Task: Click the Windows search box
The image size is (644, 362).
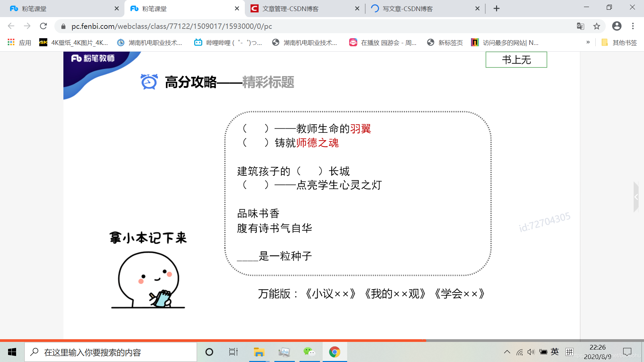Action: coord(111,352)
